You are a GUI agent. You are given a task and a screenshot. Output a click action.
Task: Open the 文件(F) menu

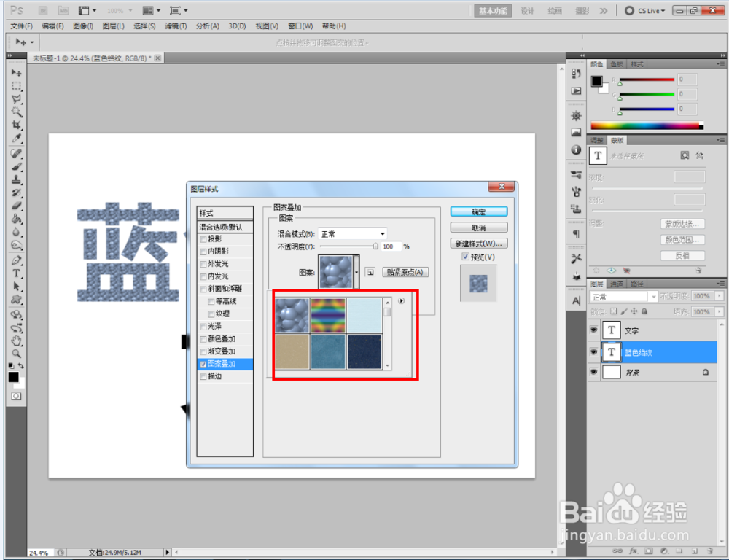(x=21, y=26)
